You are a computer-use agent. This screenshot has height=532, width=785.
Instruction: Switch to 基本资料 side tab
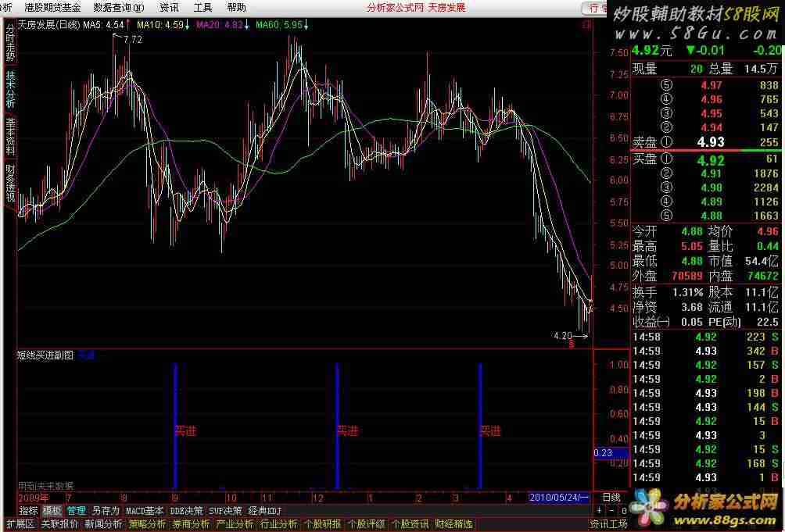coord(10,135)
